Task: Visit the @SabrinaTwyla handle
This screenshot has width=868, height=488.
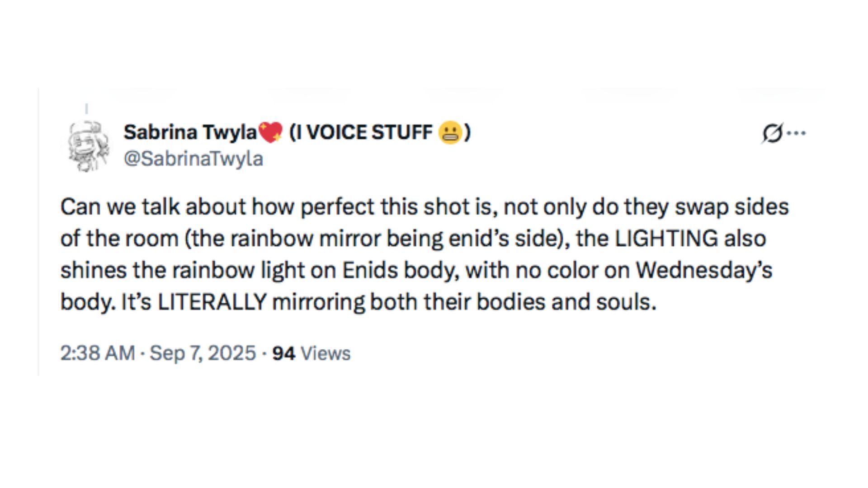Action: [193, 159]
